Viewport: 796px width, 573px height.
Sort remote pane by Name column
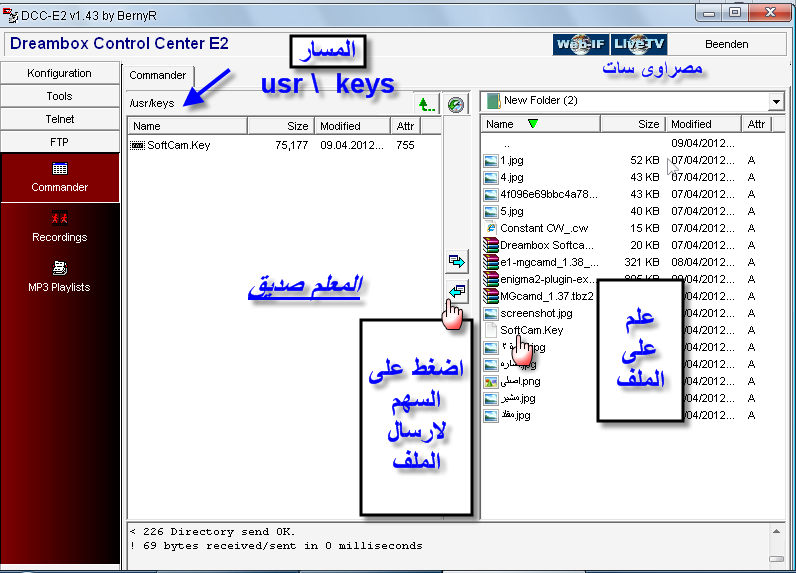187,126
